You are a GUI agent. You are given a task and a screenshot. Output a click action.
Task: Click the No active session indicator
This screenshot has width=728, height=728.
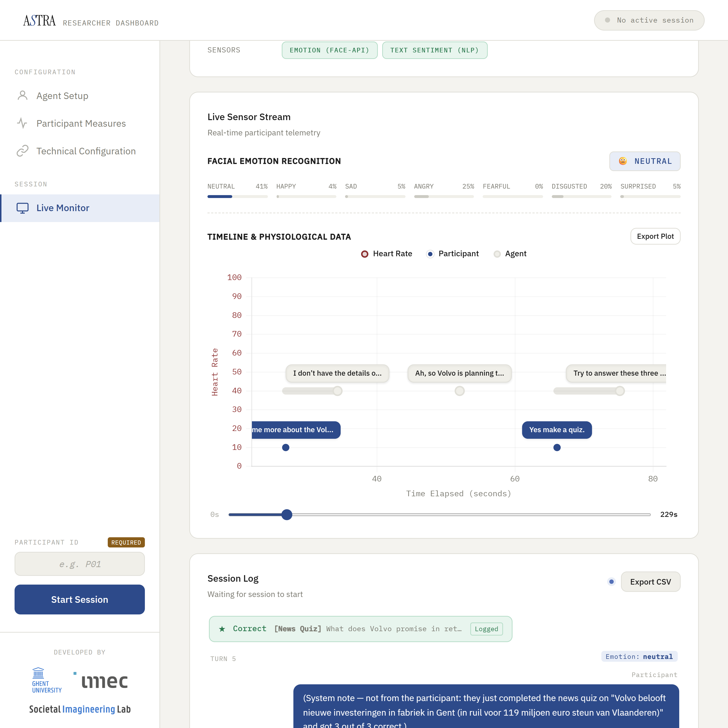click(649, 20)
